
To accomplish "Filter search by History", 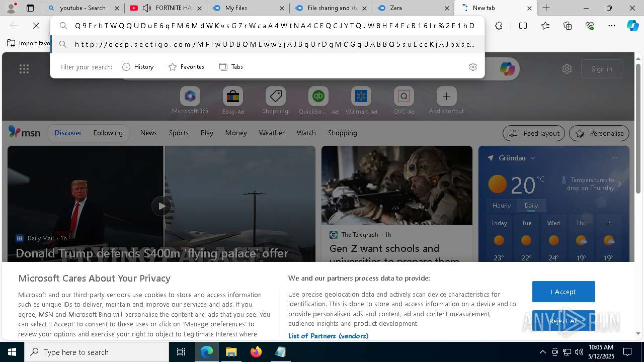I will click(138, 67).
